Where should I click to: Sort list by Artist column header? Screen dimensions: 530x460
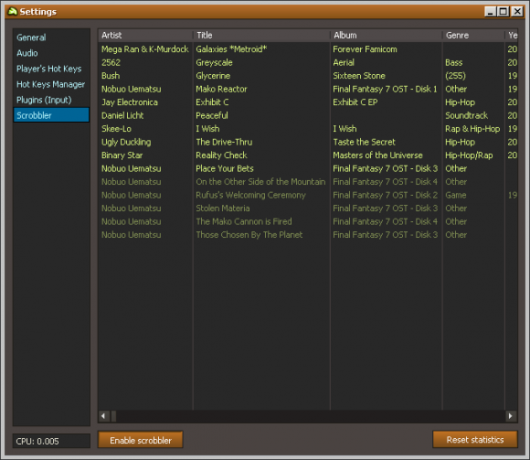tap(146, 35)
